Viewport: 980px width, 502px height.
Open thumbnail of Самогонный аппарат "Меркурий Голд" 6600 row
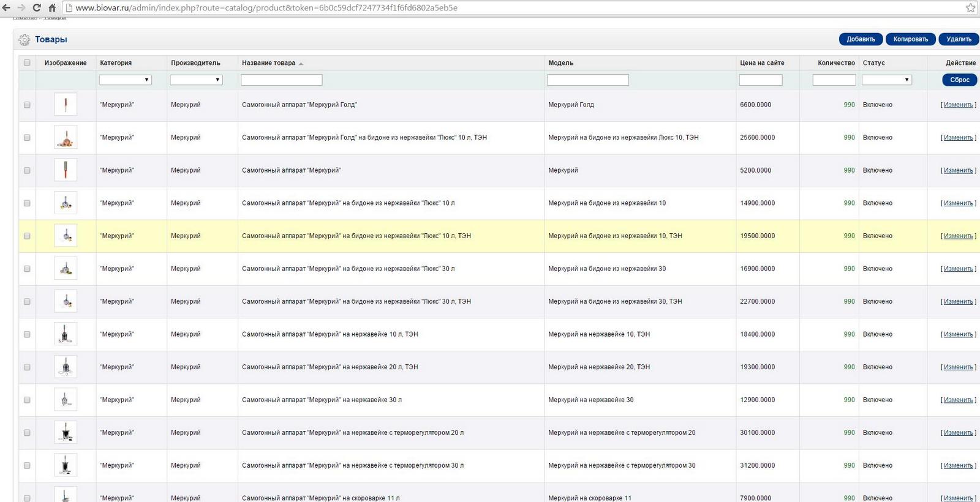[66, 104]
